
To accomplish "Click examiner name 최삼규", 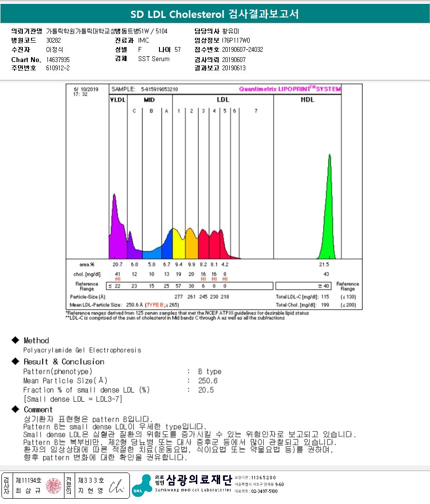I will (28, 490).
